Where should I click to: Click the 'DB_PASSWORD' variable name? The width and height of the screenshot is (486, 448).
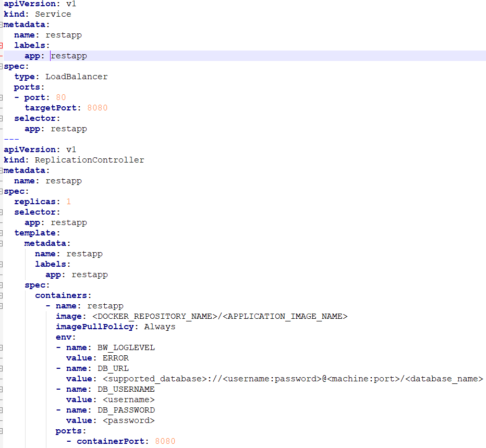[126, 410]
